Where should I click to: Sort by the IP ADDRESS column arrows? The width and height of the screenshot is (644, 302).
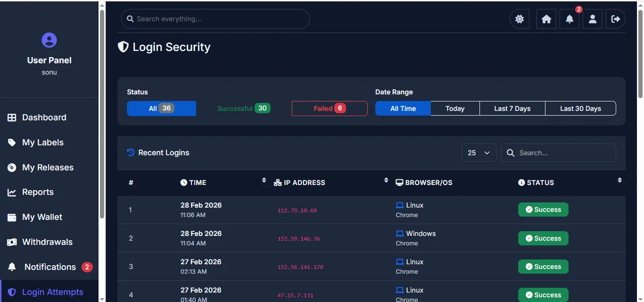386,180
